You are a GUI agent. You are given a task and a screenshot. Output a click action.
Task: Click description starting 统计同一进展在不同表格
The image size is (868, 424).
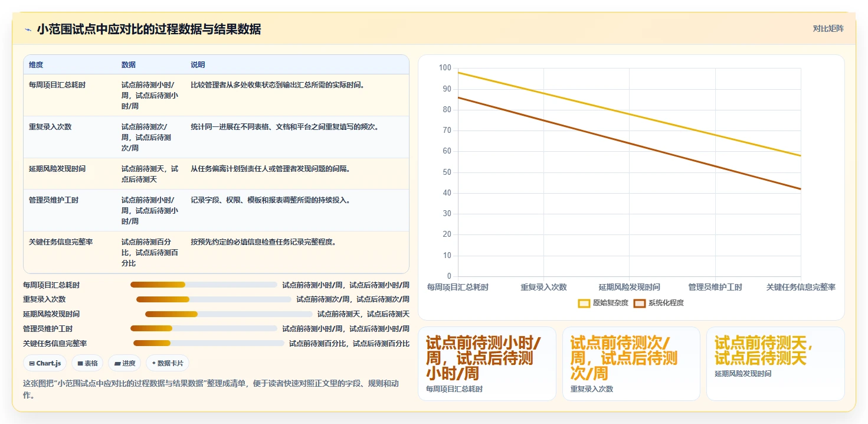(284, 126)
